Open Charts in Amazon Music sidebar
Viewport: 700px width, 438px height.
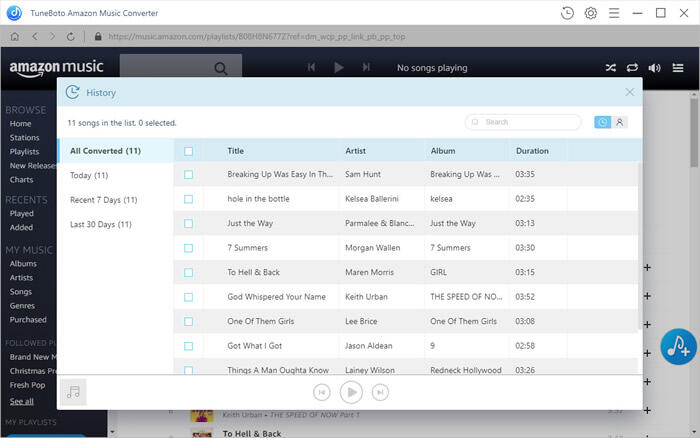[x=21, y=179]
